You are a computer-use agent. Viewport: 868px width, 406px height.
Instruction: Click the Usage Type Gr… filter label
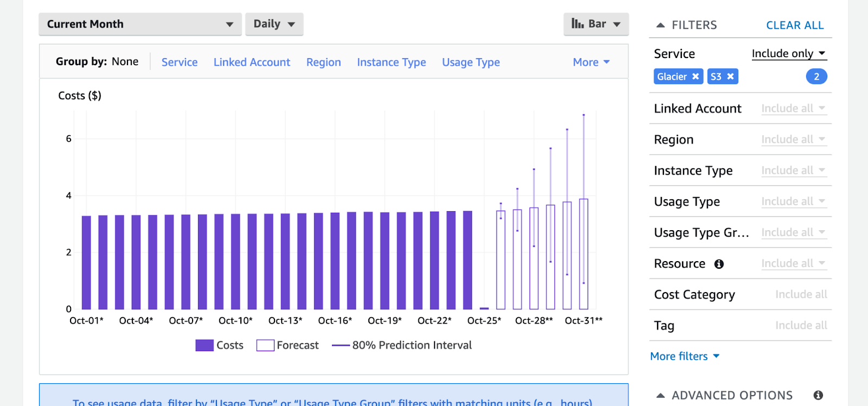pyautogui.click(x=701, y=232)
